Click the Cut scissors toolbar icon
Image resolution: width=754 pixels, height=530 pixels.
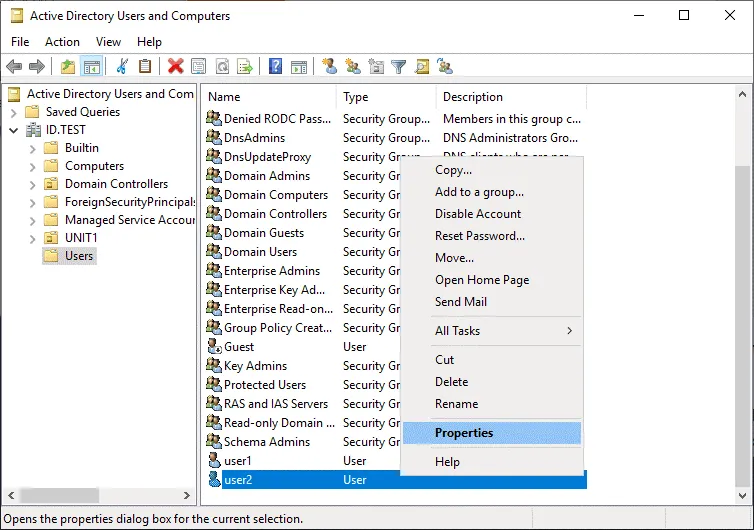[x=122, y=67]
